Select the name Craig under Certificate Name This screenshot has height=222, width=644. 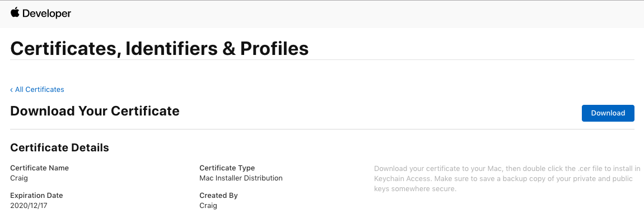[19, 178]
